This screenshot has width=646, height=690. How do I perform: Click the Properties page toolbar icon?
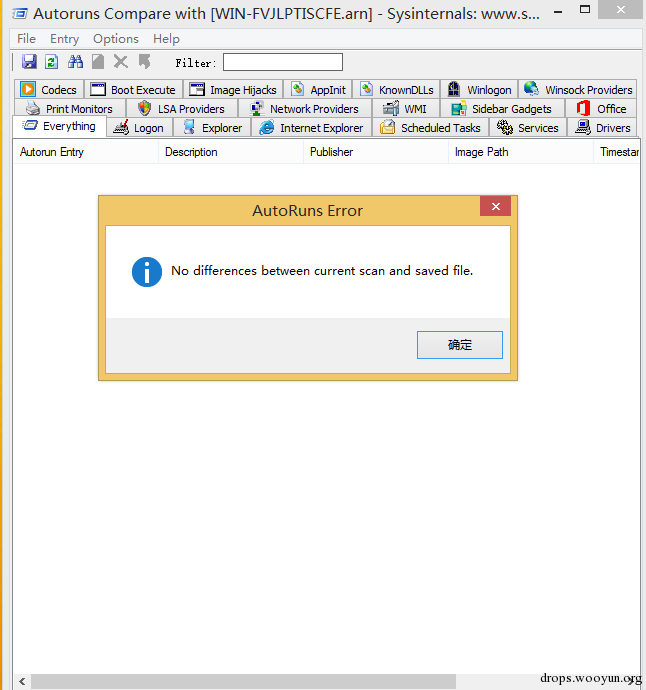tap(98, 62)
